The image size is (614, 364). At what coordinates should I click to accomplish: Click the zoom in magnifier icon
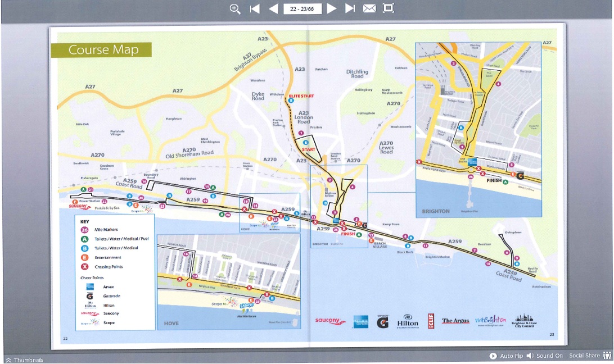[235, 8]
